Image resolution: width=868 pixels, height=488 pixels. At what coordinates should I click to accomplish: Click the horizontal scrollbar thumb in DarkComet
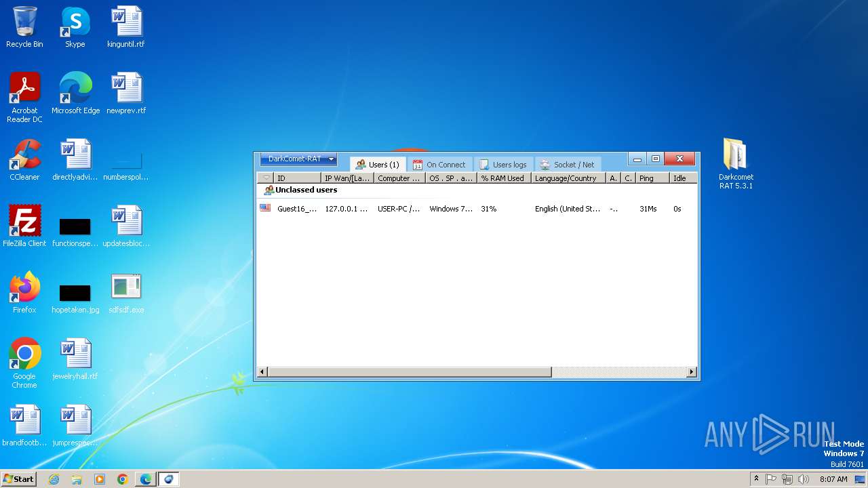pos(410,372)
